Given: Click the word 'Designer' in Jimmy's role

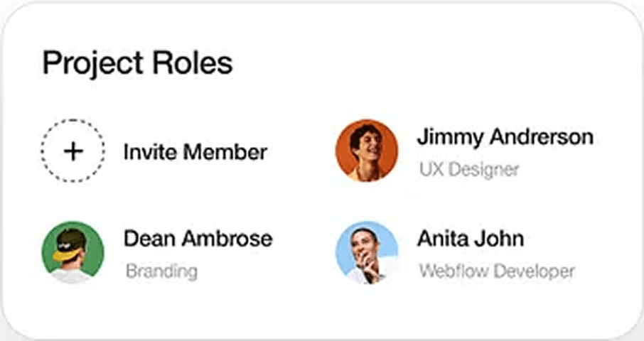Looking at the screenshot, I should (488, 170).
